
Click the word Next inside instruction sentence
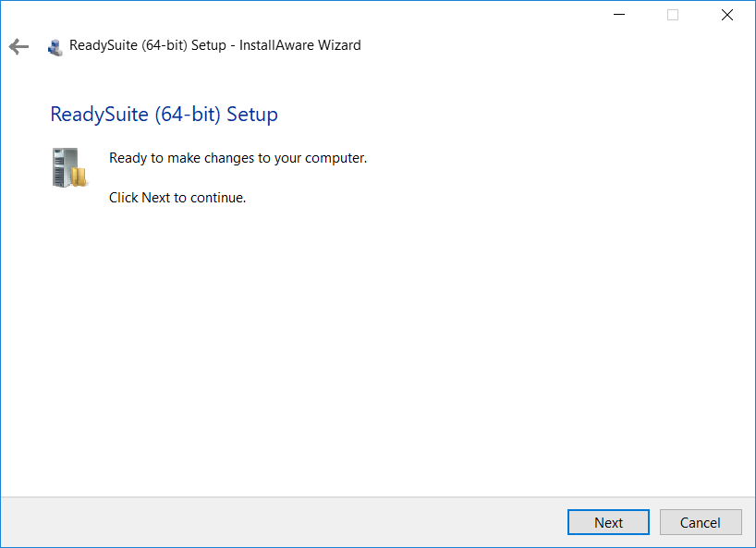pyautogui.click(x=156, y=198)
